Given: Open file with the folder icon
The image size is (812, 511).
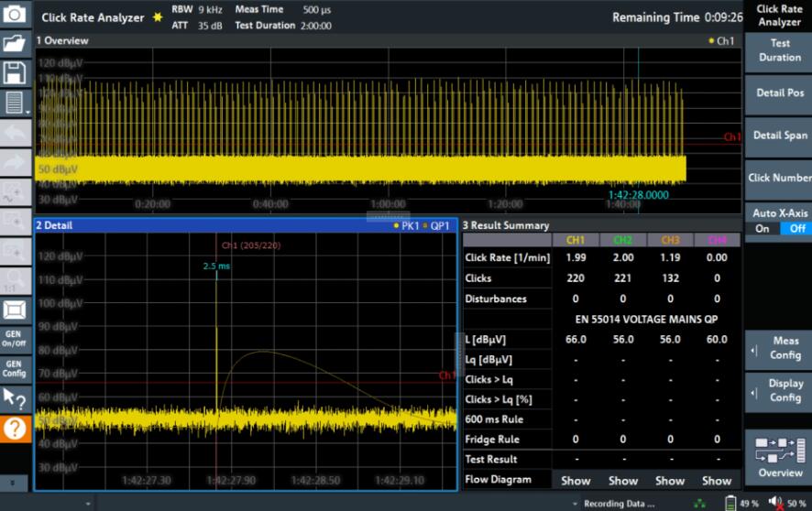Looking at the screenshot, I should tap(15, 43).
